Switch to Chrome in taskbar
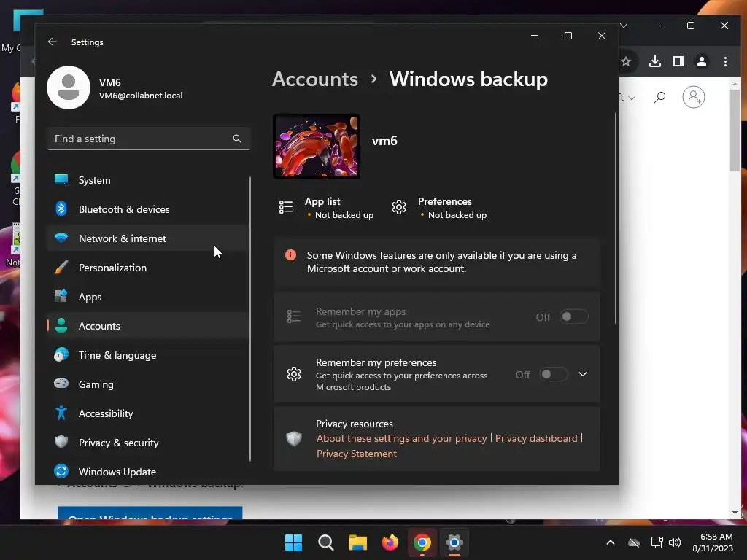Image resolution: width=747 pixels, height=560 pixels. point(422,542)
